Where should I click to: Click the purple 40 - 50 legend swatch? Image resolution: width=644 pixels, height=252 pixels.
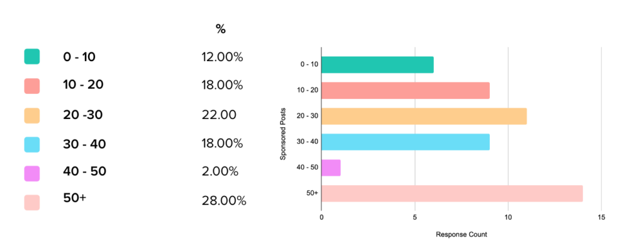coord(32,173)
